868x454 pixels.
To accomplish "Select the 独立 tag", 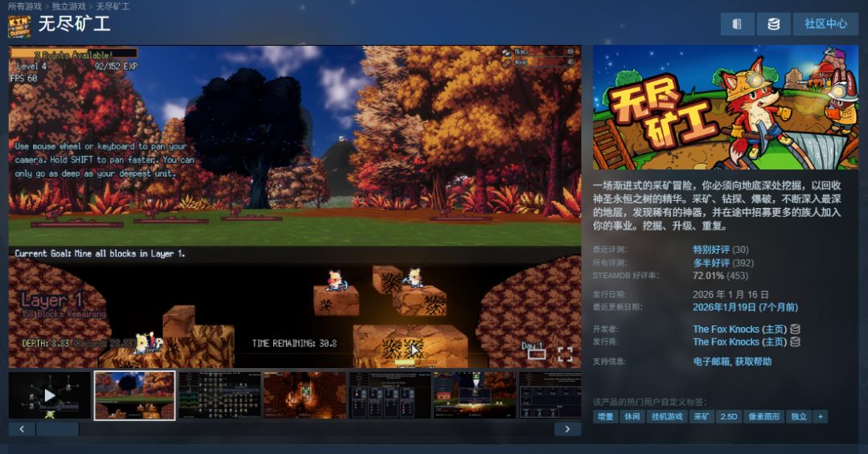I will [x=798, y=416].
